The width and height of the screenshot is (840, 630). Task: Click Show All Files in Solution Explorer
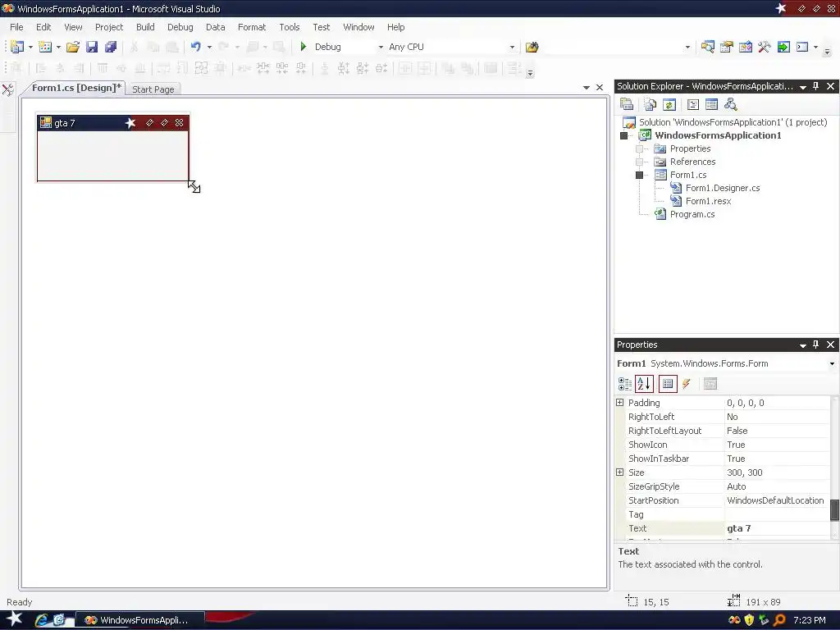(x=651, y=104)
